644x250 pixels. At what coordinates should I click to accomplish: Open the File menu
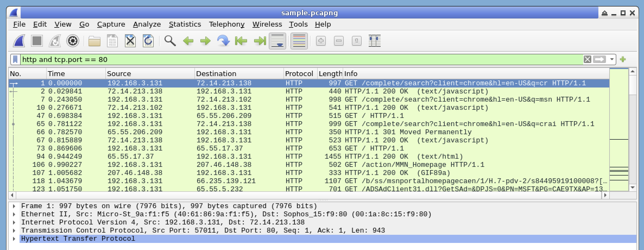[x=19, y=24]
